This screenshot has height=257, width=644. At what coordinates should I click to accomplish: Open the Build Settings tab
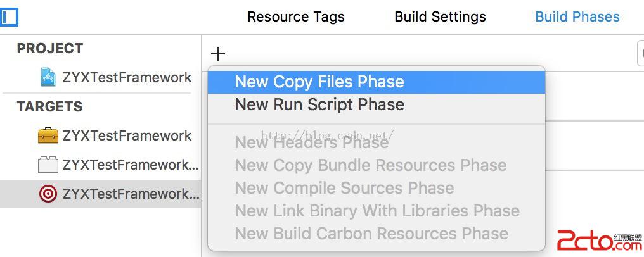click(x=440, y=17)
